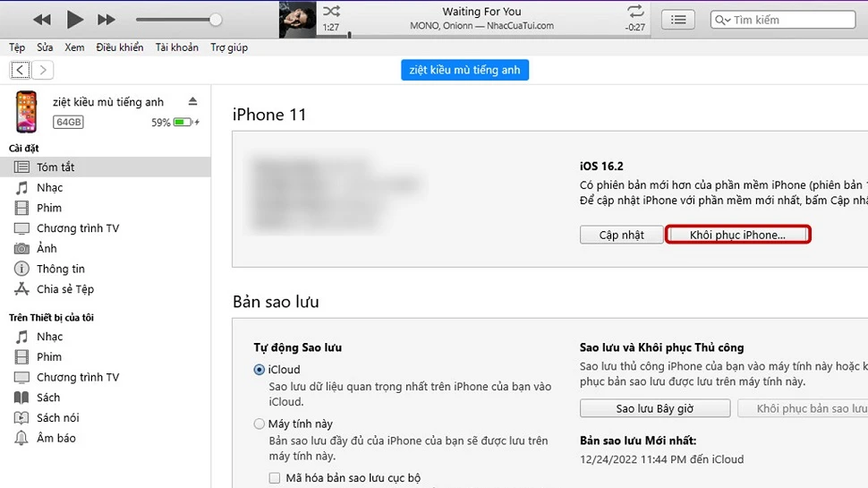
Task: Eject the connected iPhone
Action: tap(192, 101)
